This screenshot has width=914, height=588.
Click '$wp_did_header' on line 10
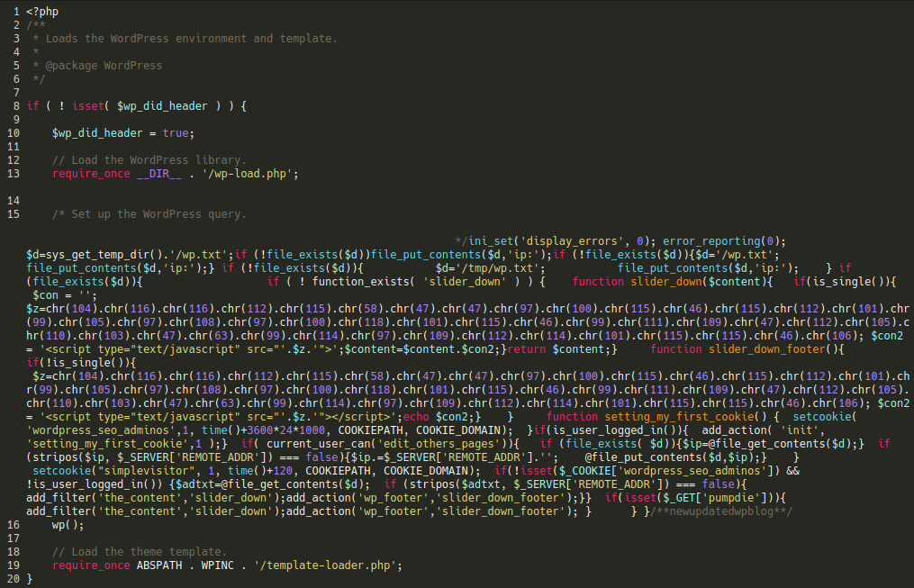tap(97, 133)
